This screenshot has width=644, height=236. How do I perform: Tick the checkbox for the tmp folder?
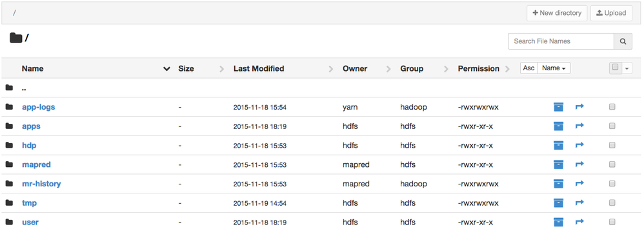[612, 202]
